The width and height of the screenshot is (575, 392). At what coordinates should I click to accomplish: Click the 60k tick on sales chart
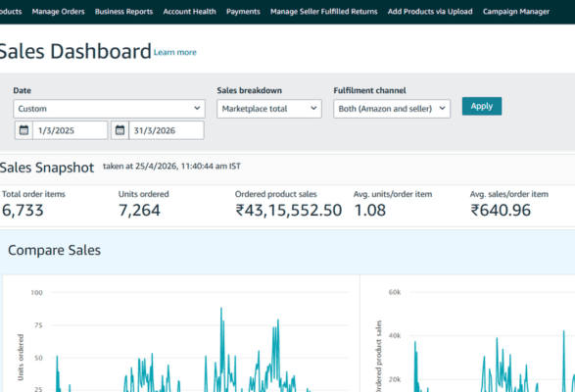pyautogui.click(x=395, y=292)
